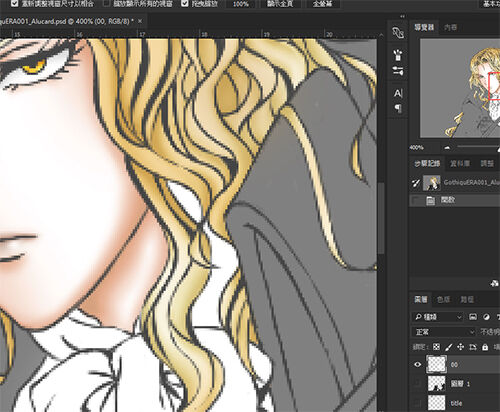Select the 00 layer thumbnail
Screen dimensions: 500x412
(437, 364)
